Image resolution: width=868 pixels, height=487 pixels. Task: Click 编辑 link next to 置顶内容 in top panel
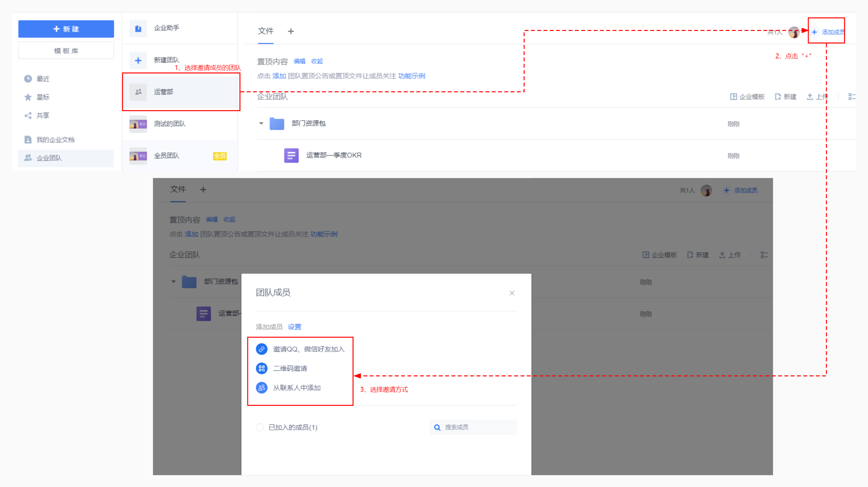pos(299,61)
